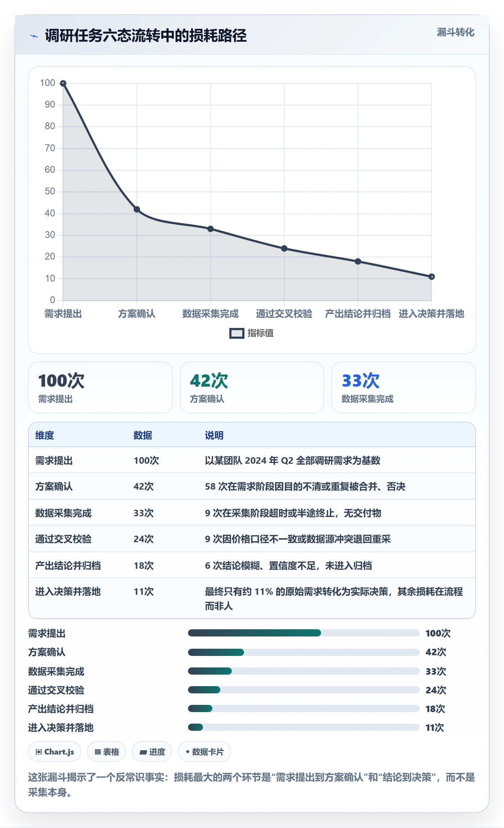Image resolution: width=504 pixels, height=828 pixels.
Task: Click the 通过交叉校验 progress bar
Action: pyautogui.click(x=304, y=690)
